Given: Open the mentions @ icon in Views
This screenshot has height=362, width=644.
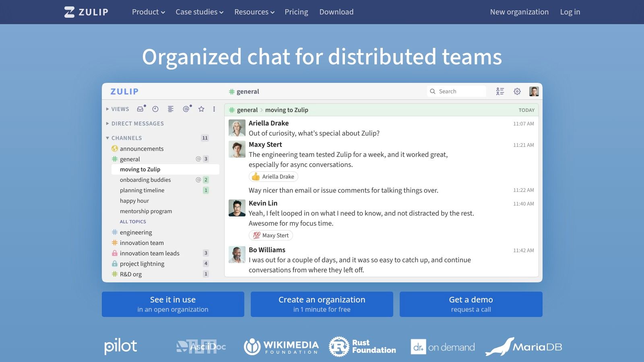Looking at the screenshot, I should click(x=186, y=109).
